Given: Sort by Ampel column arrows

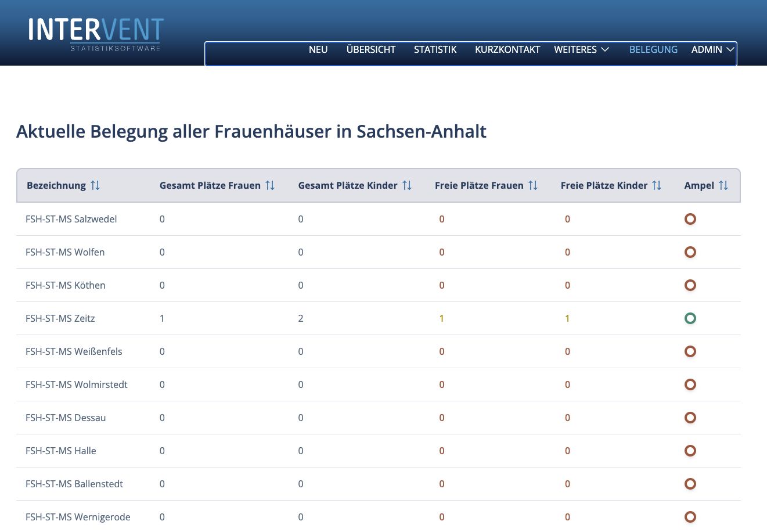Looking at the screenshot, I should pos(723,185).
